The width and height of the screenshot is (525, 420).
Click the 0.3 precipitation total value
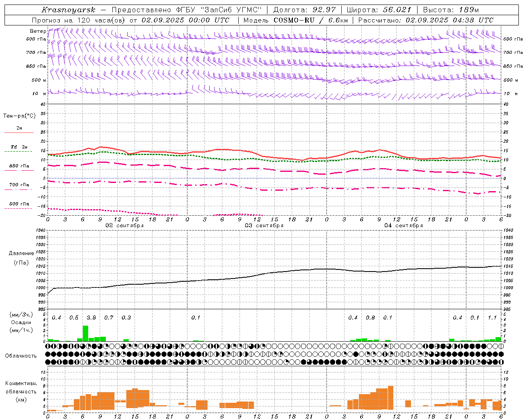[126, 318]
